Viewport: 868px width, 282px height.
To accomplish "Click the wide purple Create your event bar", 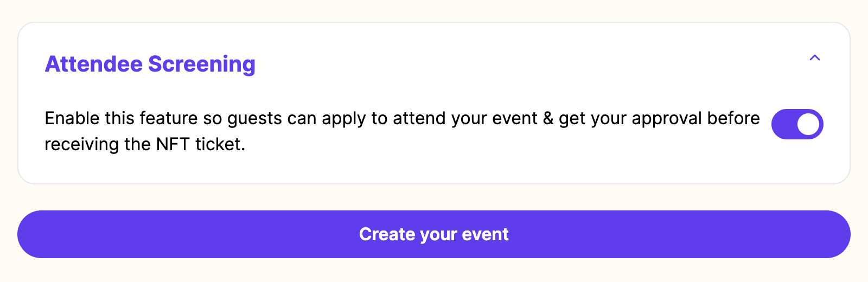I will pos(434,234).
